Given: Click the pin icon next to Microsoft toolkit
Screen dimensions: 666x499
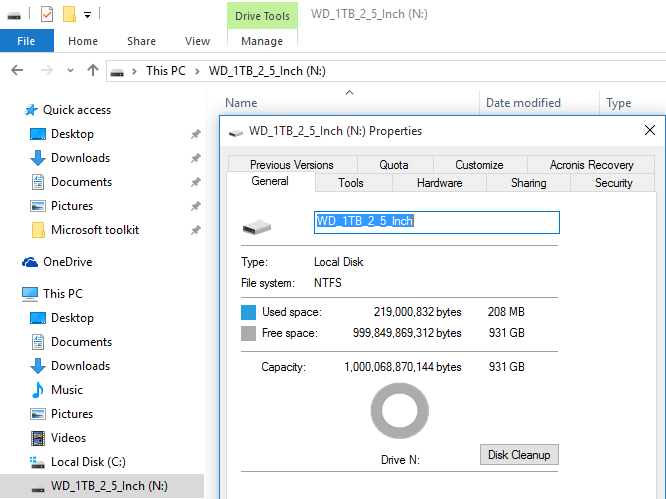Looking at the screenshot, I should coord(195,230).
